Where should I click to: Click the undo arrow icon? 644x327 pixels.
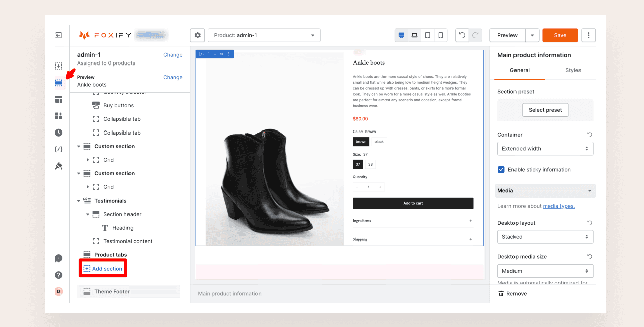click(x=462, y=35)
